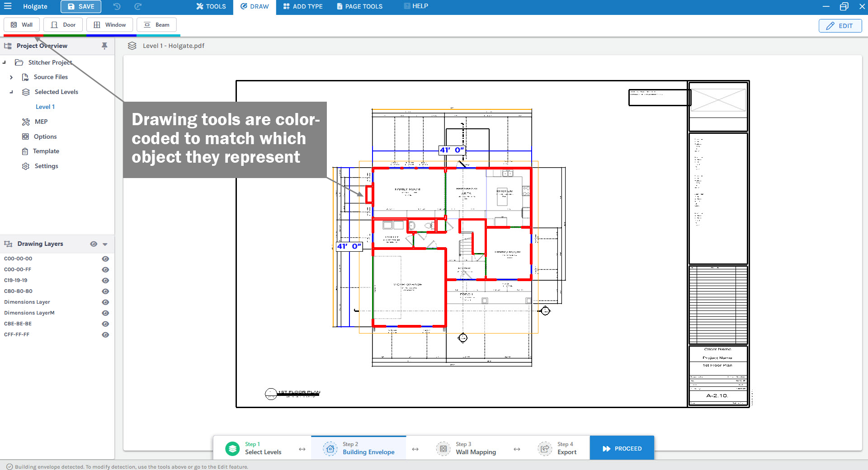This screenshot has width=868, height=470.
Task: Switch to the Page Tools tab
Action: pyautogui.click(x=359, y=6)
